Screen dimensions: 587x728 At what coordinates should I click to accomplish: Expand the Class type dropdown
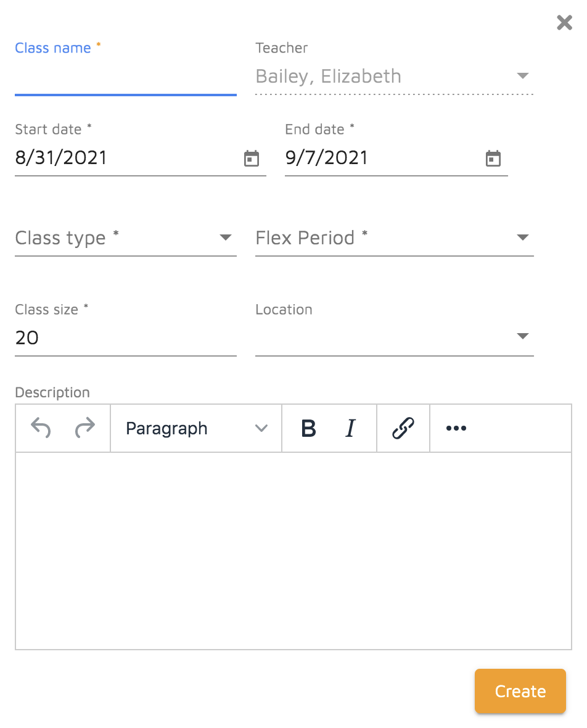point(226,238)
